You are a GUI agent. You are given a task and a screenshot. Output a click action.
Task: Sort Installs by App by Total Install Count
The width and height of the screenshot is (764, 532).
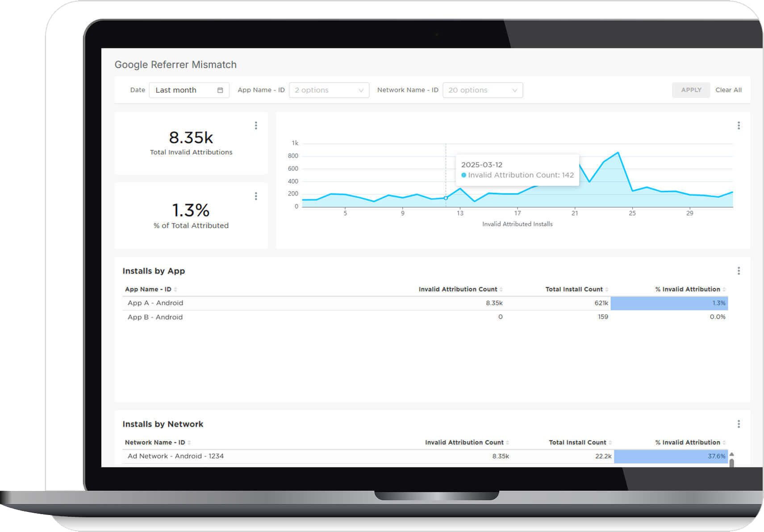(x=606, y=290)
